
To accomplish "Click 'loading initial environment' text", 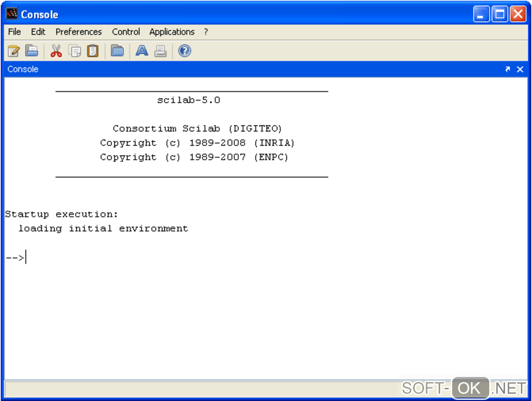I will (103, 228).
